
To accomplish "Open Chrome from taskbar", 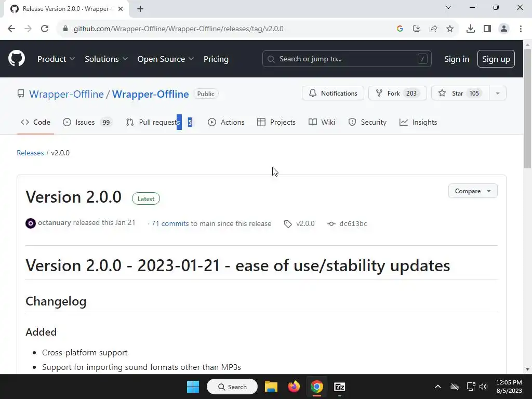I will [316, 387].
